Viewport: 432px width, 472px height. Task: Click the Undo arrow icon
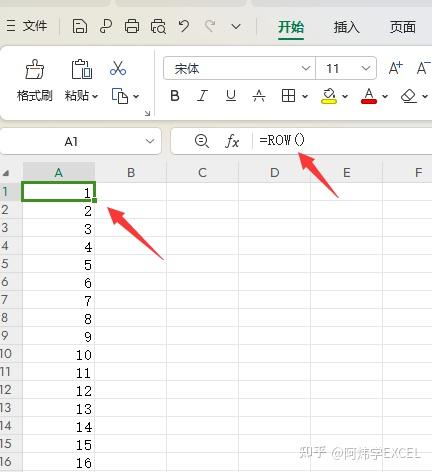coord(184,26)
